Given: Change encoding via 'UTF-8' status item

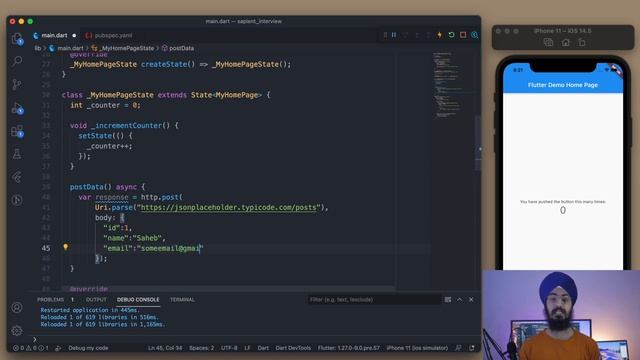Looking at the screenshot, I should click(229, 348).
